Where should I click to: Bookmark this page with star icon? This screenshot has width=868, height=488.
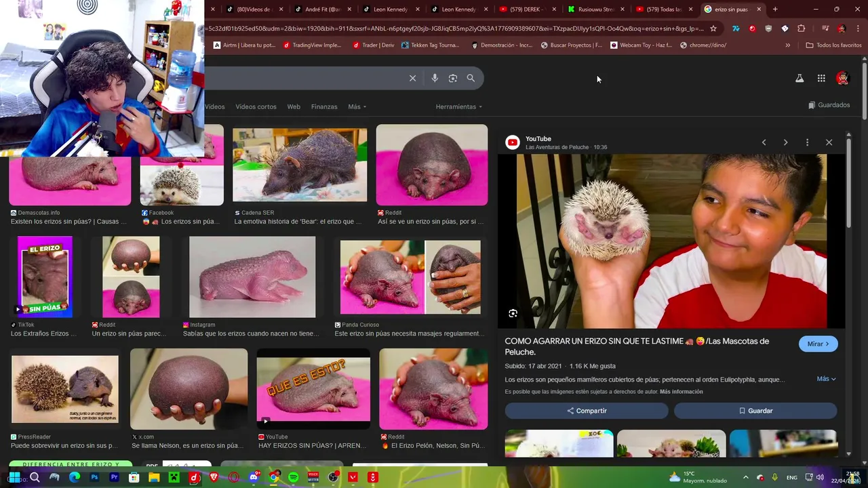click(713, 28)
